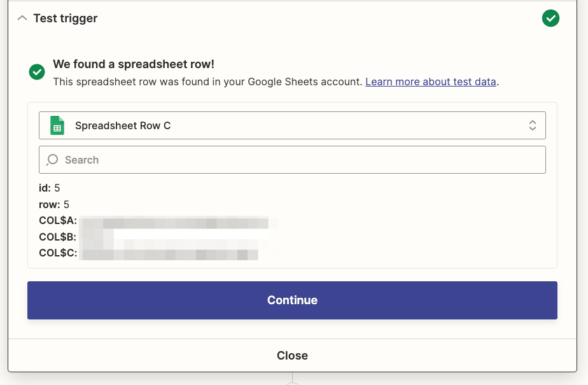This screenshot has width=588, height=385.
Task: Open the Learn more about test data link
Action: [431, 82]
